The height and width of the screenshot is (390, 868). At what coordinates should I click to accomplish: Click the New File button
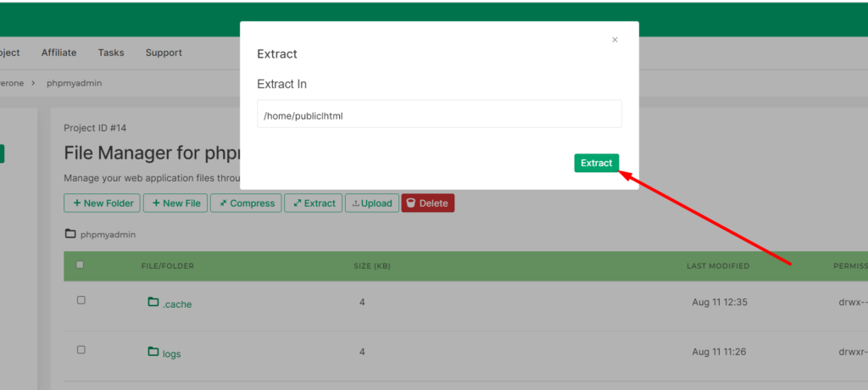[175, 203]
